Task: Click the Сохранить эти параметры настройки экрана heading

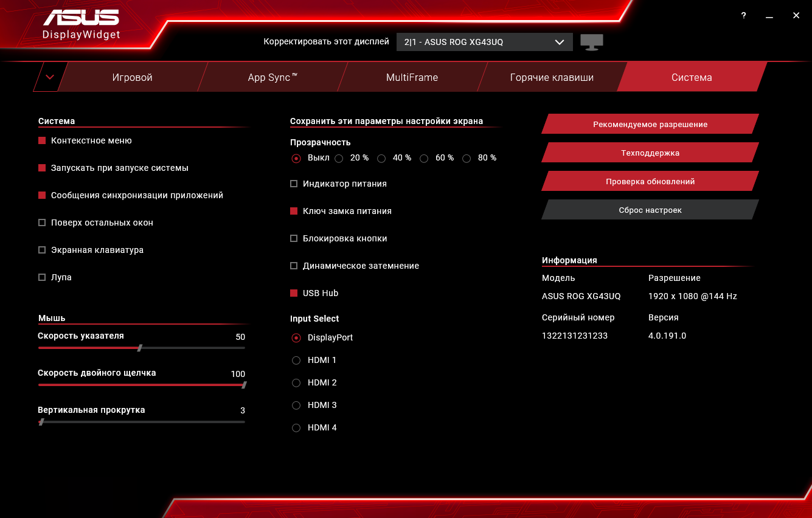Action: click(386, 121)
